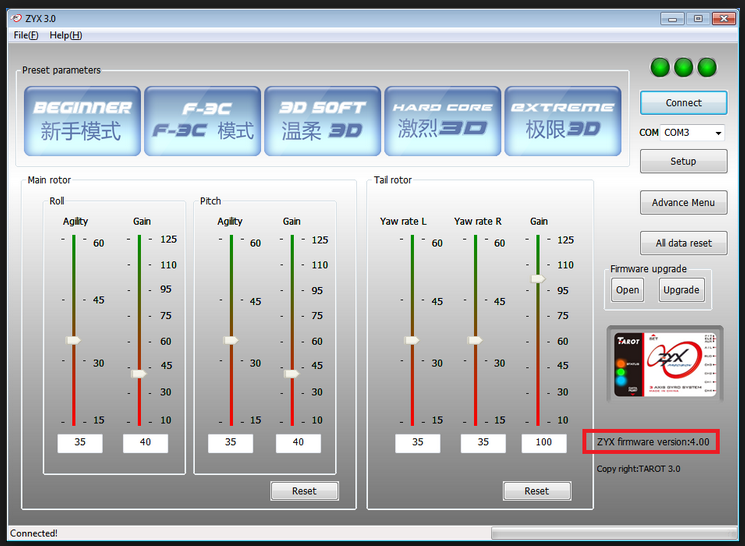Viewport: 745px width, 546px height.
Task: Select the HARD CORE 3D preset
Action: tap(443, 120)
